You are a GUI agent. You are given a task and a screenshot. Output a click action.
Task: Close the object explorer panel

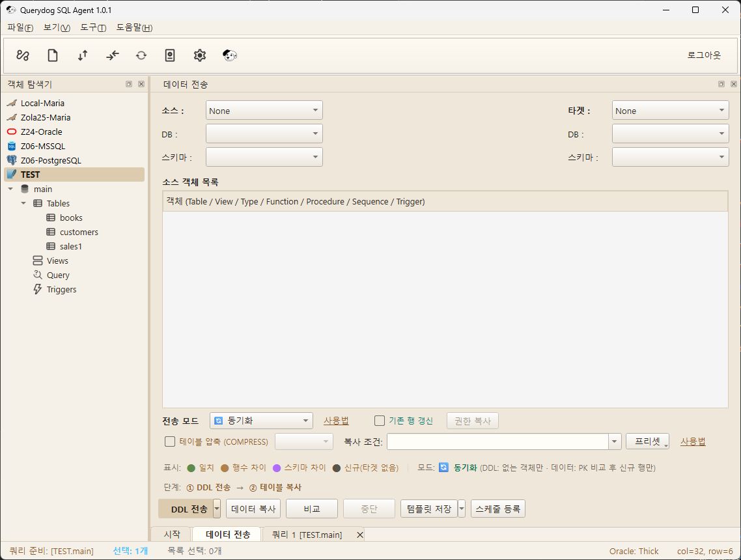[141, 84]
